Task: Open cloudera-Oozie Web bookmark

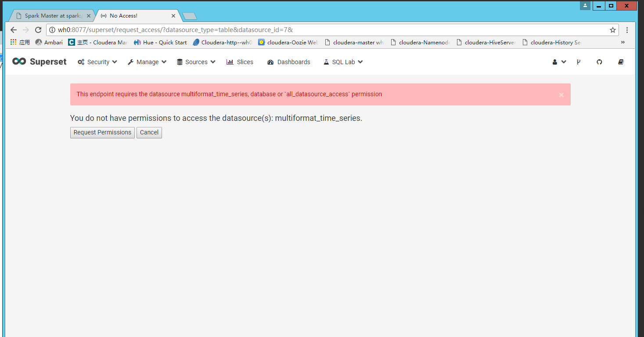Action: pyautogui.click(x=288, y=42)
